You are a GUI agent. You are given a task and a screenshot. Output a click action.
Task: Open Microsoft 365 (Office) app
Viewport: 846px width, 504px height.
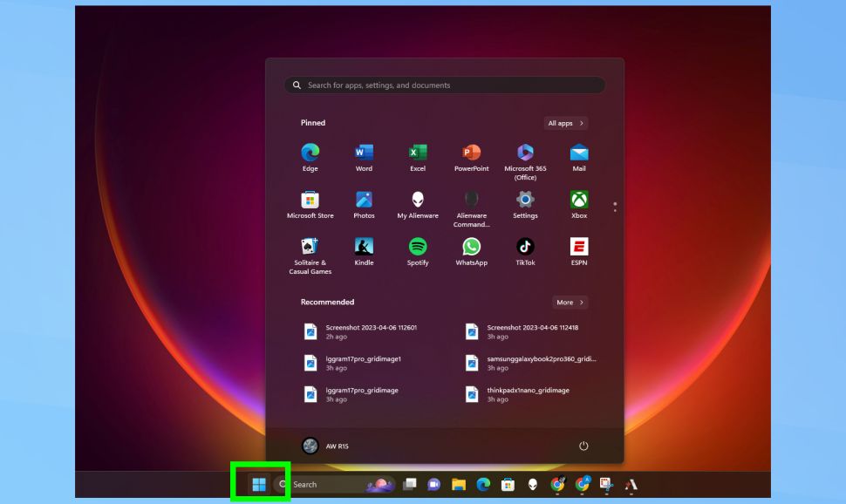pyautogui.click(x=525, y=162)
